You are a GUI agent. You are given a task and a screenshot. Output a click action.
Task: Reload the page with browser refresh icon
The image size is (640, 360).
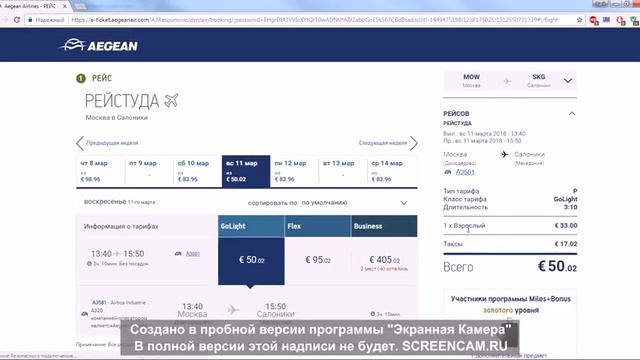pyautogui.click(x=17, y=20)
